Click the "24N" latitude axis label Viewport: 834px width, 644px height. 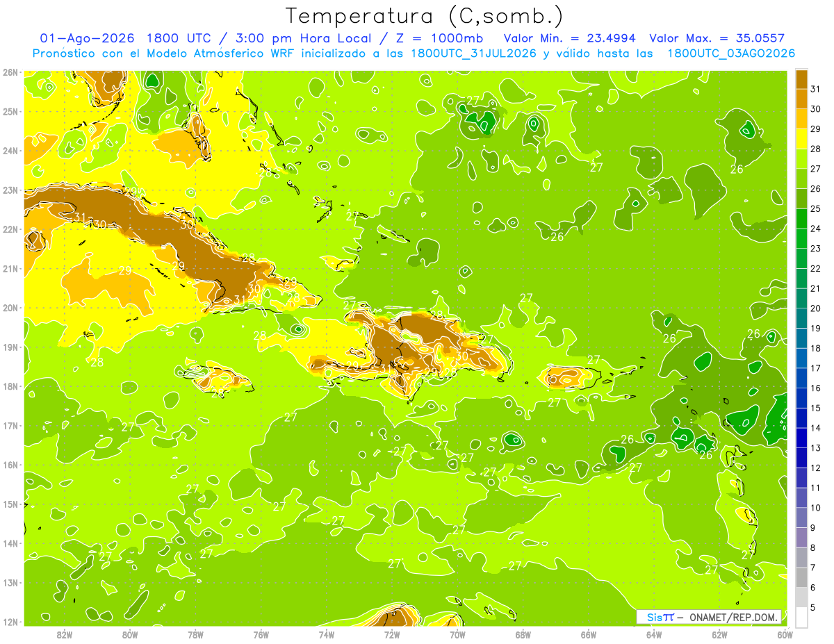point(10,151)
